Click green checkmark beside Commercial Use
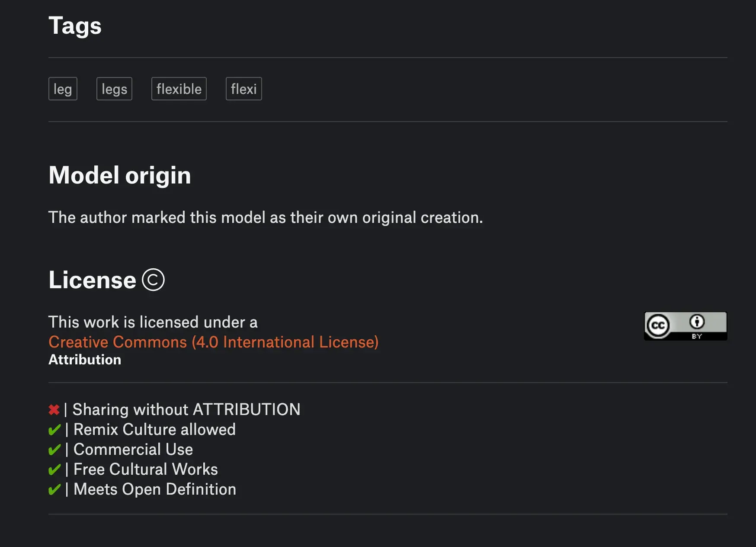Image resolution: width=756 pixels, height=547 pixels. point(54,450)
